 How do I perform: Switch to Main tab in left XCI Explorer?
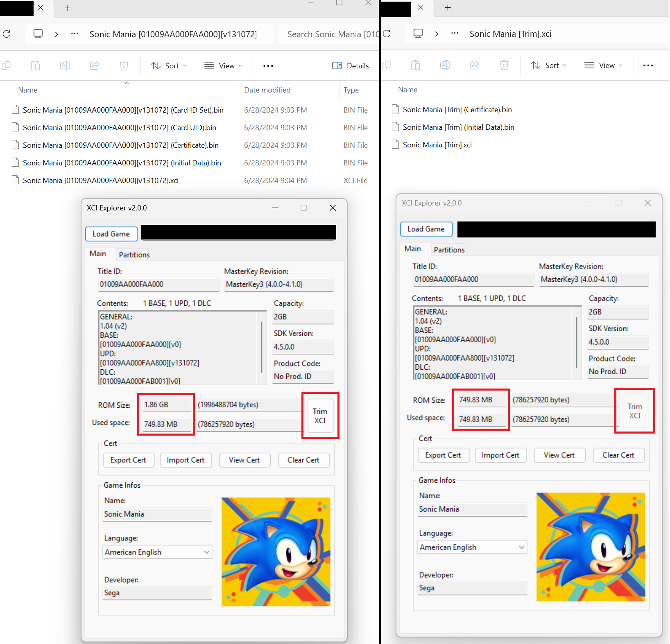tap(98, 254)
